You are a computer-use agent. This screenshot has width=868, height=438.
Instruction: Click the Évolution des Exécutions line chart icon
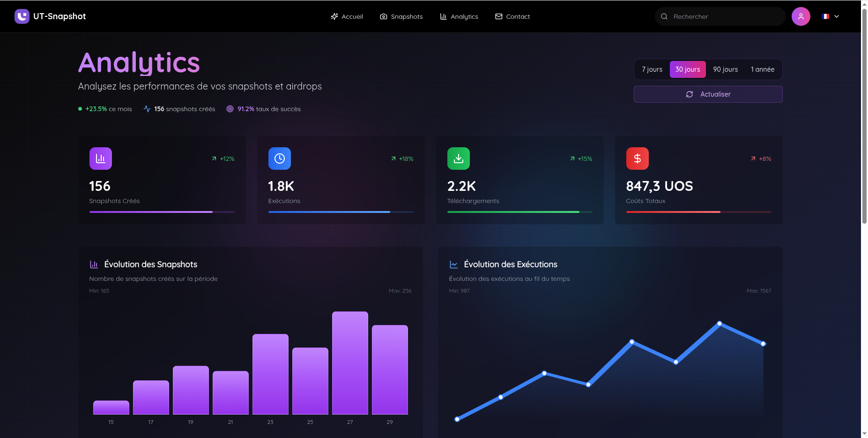point(453,264)
